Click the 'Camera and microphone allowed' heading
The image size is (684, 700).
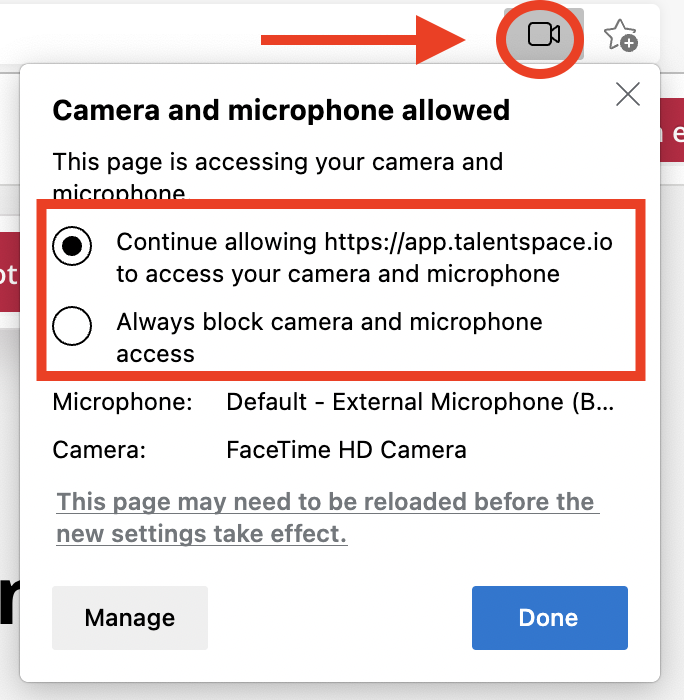(281, 109)
